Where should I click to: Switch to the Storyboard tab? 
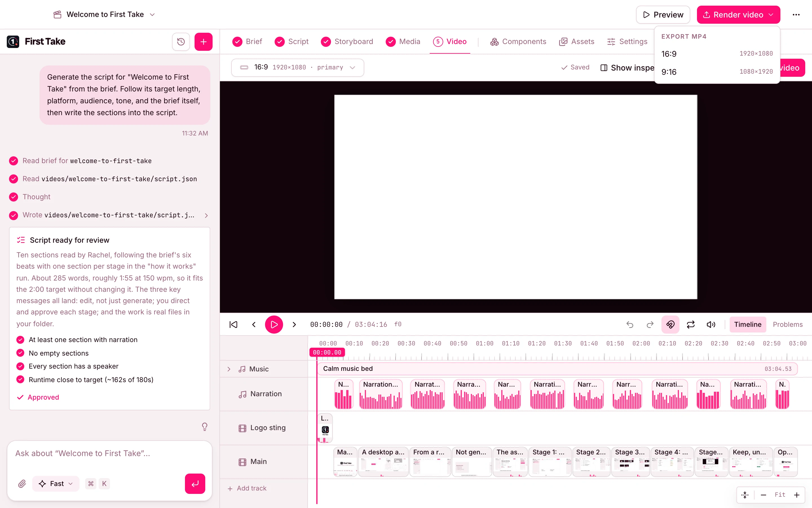pos(347,42)
